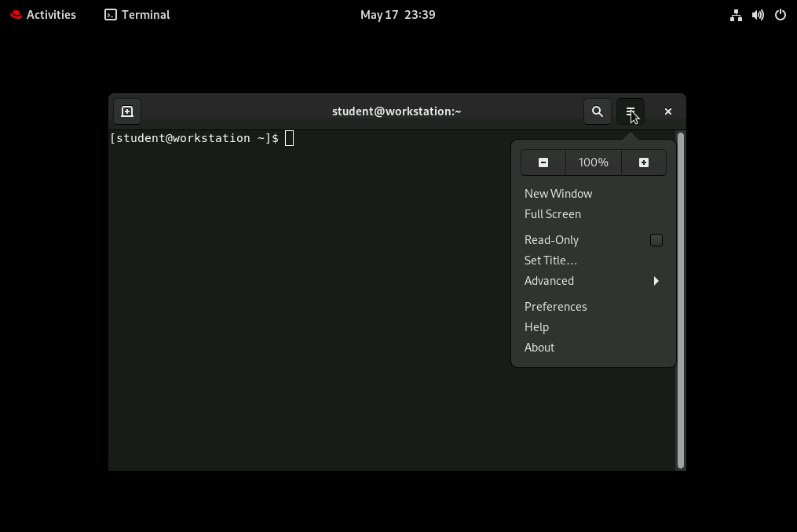Viewport: 797px width, 532px height.
Task: Reset zoom with the 100% button
Action: 594,162
